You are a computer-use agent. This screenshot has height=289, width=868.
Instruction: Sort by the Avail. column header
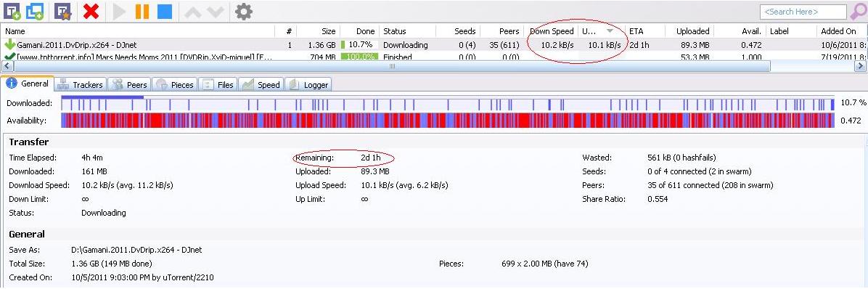click(x=739, y=31)
